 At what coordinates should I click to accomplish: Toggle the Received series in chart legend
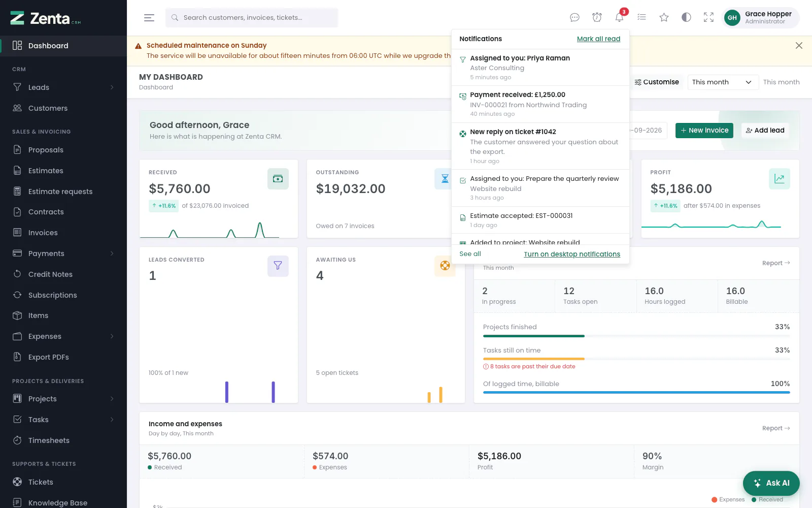pyautogui.click(x=767, y=499)
